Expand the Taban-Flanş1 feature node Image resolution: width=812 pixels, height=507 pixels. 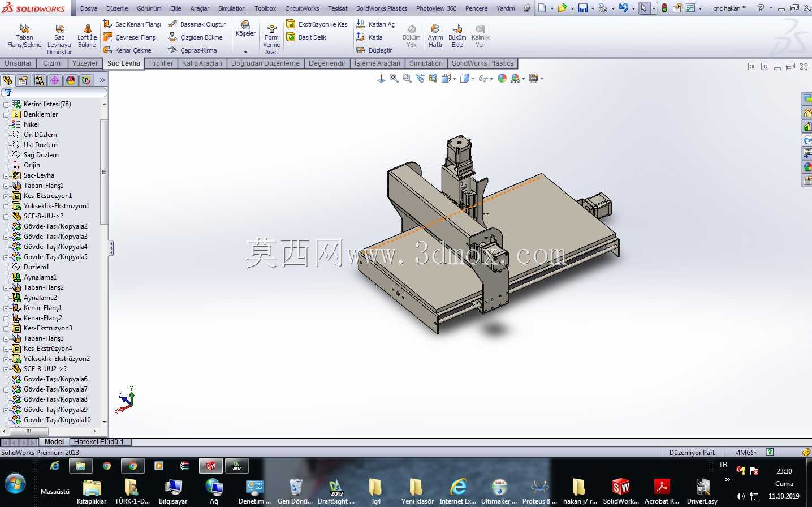tap(6, 186)
